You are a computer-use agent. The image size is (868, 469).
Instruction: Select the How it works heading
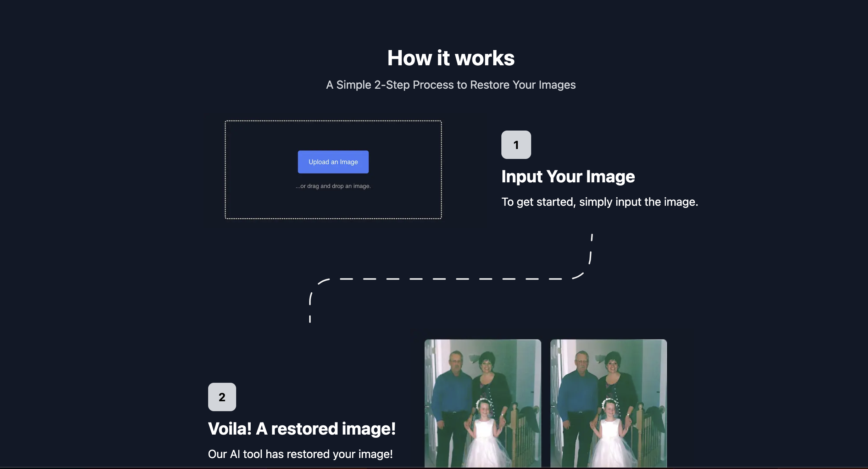click(x=451, y=58)
